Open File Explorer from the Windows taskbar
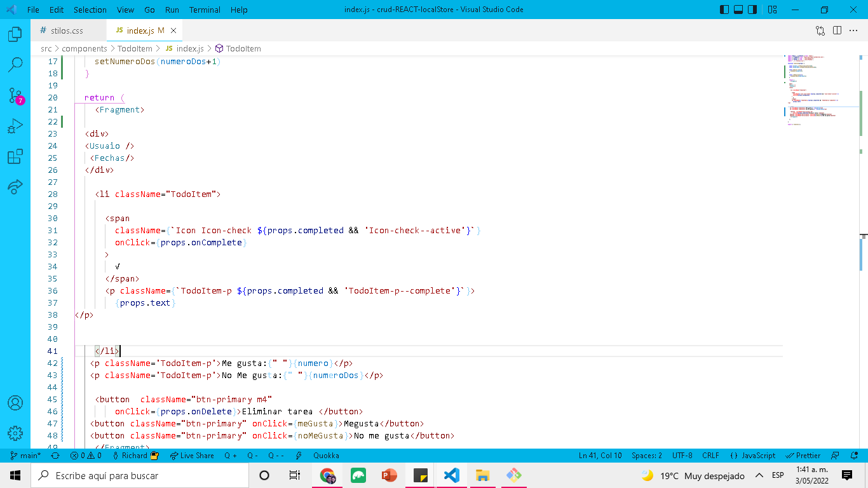This screenshot has width=868, height=488. (483, 475)
